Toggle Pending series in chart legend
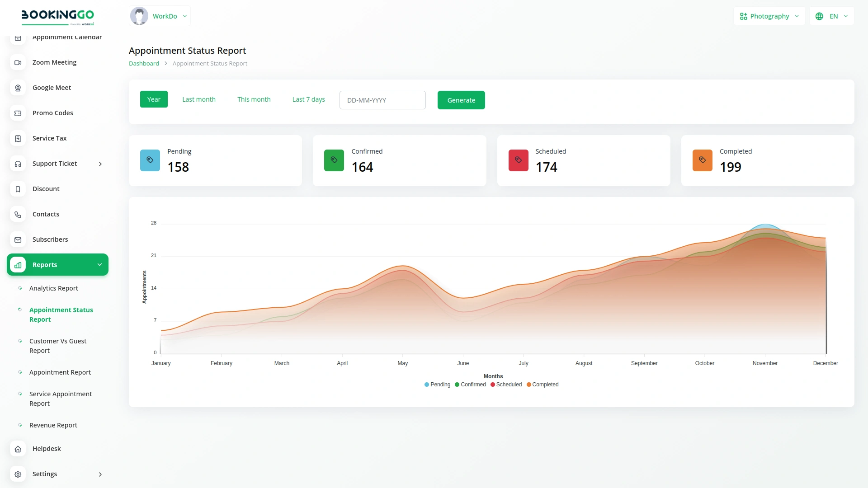Viewport: 868px width, 488px height. [437, 385]
